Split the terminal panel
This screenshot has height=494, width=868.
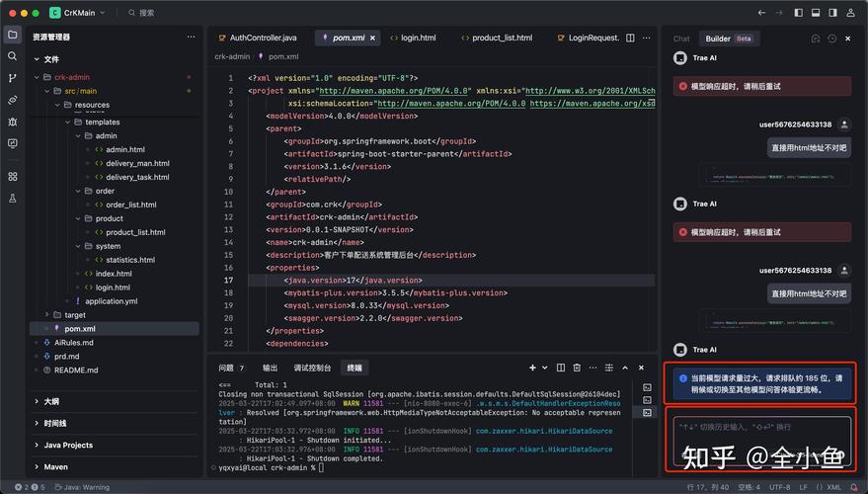560,368
